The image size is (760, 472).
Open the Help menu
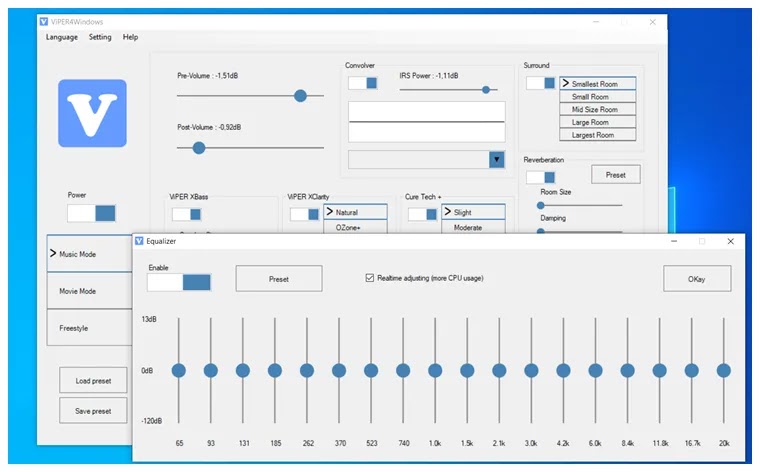click(130, 37)
